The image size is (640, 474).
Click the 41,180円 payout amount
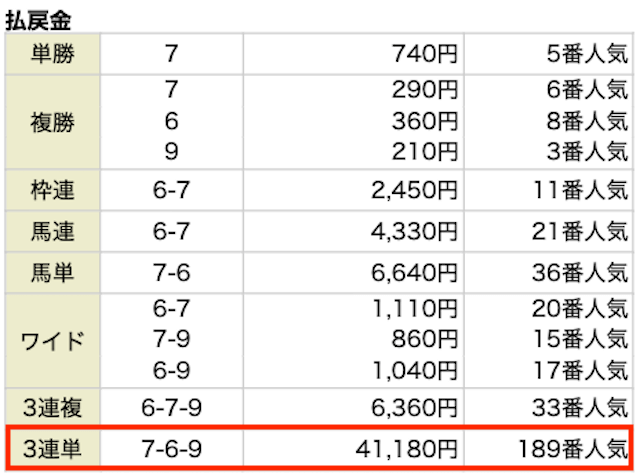[406, 449]
